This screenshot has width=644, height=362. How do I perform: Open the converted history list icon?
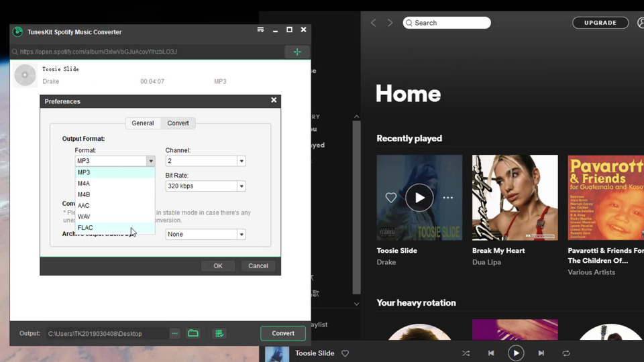(219, 333)
